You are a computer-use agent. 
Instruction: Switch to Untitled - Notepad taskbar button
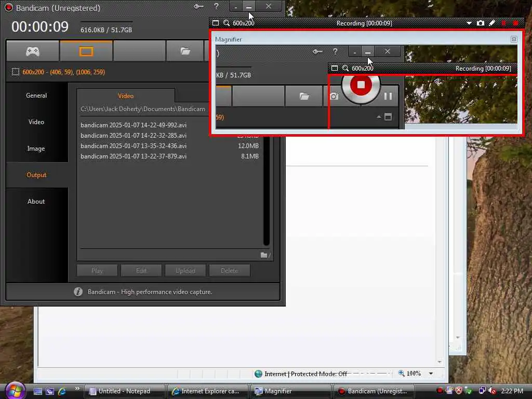(124, 391)
